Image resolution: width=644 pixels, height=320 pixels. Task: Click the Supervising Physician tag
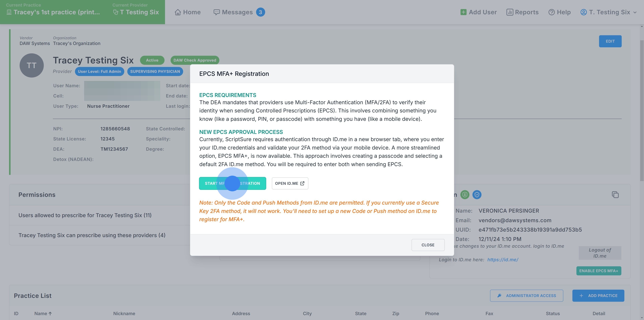point(155,71)
